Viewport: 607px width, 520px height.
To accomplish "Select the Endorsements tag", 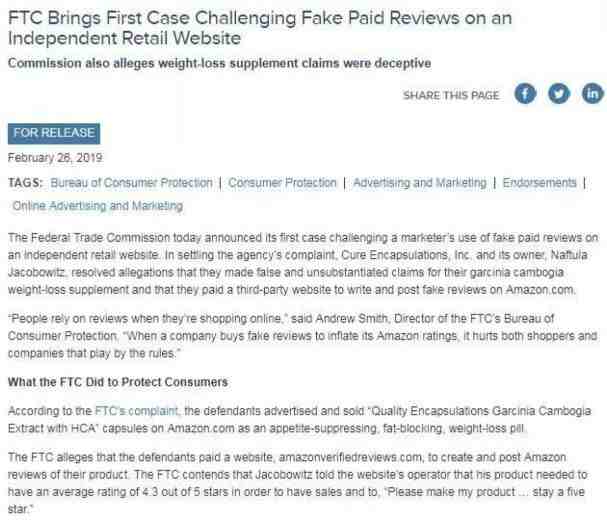I will 539,182.
